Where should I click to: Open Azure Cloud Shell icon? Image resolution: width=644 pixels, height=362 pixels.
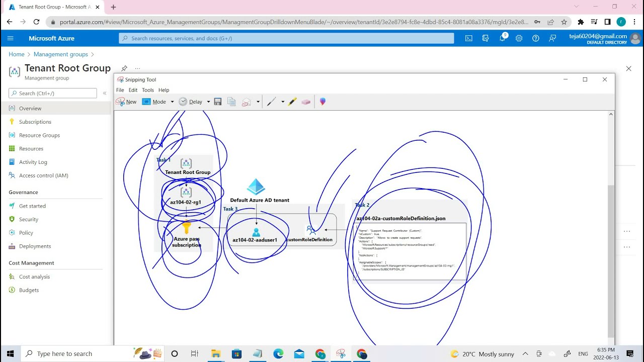click(x=468, y=38)
